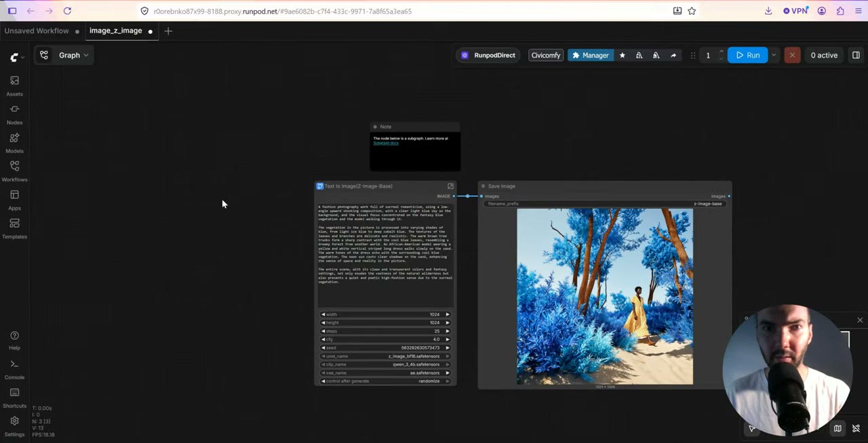Open the Help menu in sidebar
The image size is (868, 443).
[14, 341]
